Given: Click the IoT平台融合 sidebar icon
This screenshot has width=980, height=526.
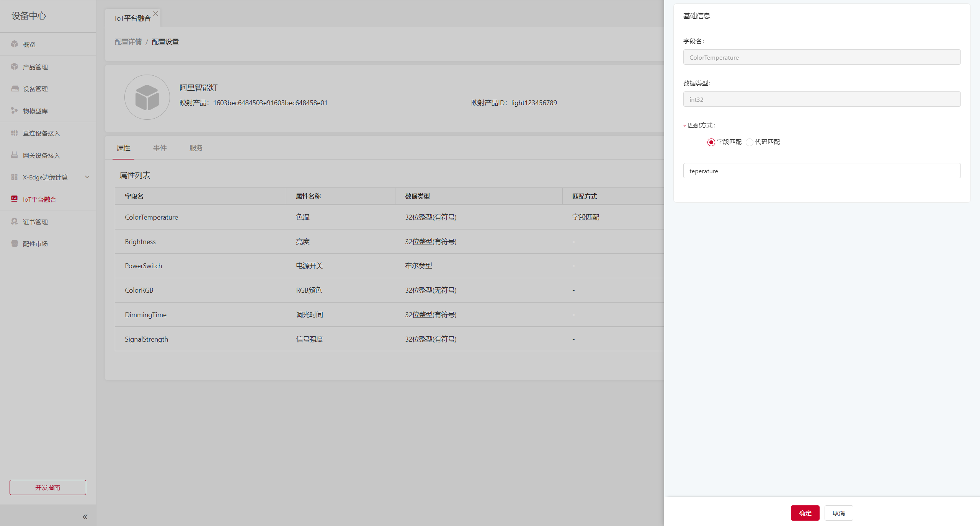Looking at the screenshot, I should [15, 199].
